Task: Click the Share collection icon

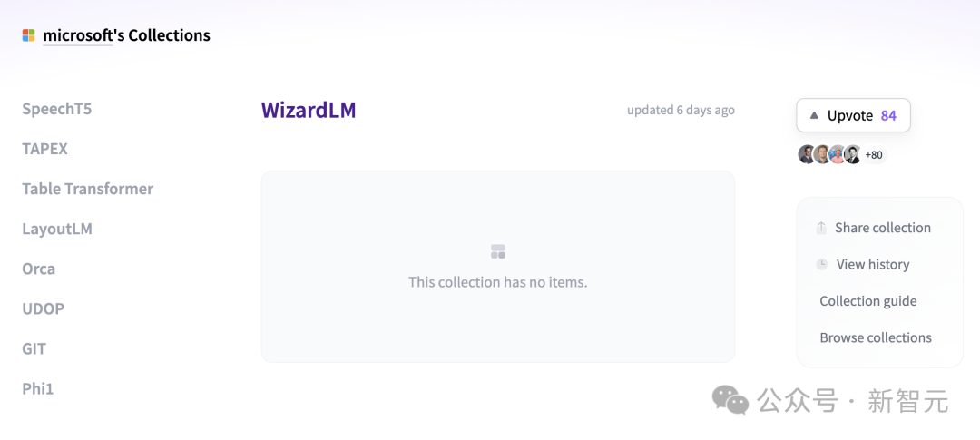Action: tap(821, 228)
